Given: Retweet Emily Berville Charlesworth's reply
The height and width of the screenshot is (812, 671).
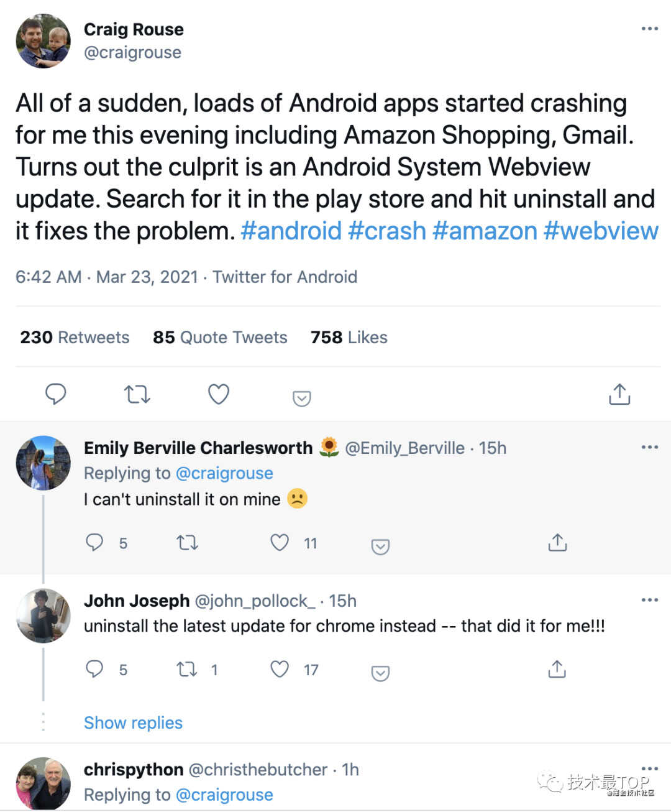Looking at the screenshot, I should pos(187,543).
